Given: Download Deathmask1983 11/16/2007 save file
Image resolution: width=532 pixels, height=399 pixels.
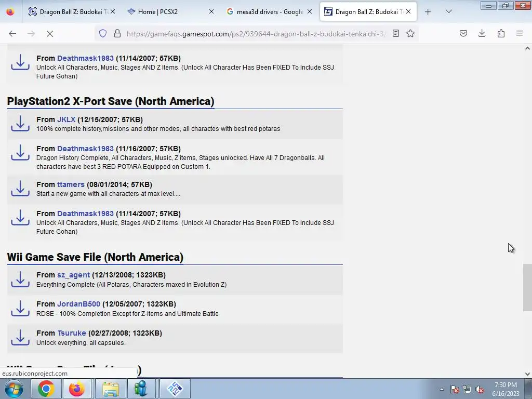Looking at the screenshot, I should (20, 153).
